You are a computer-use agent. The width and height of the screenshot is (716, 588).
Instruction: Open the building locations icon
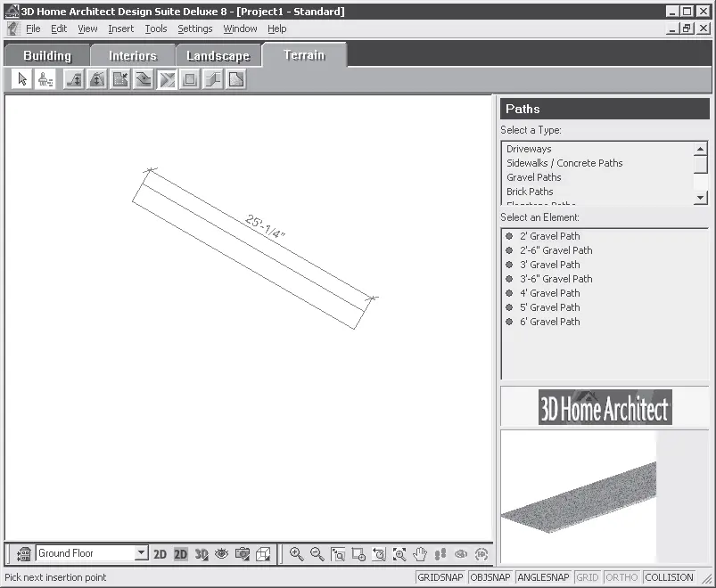tap(23, 554)
